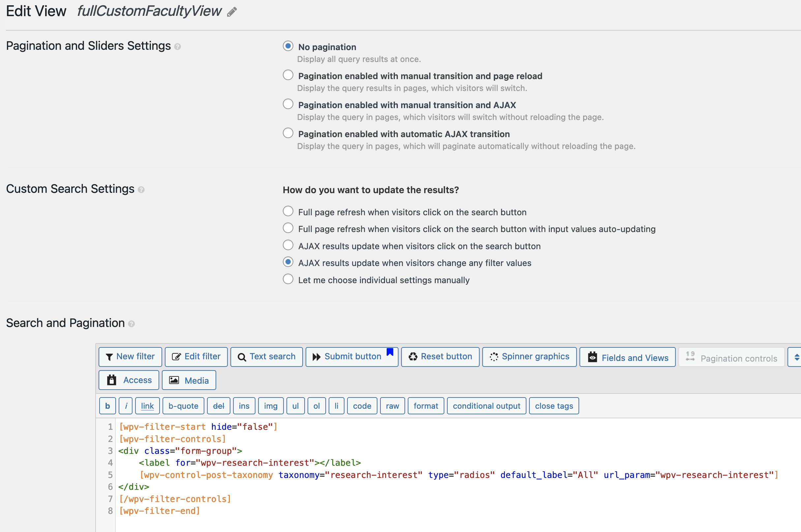
Task: Click the ol quicktag button
Action: (316, 406)
